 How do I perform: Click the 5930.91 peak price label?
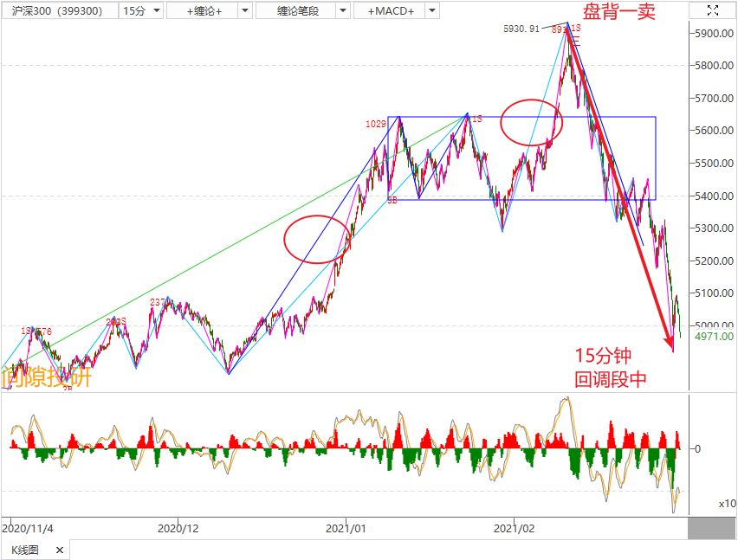coord(521,29)
